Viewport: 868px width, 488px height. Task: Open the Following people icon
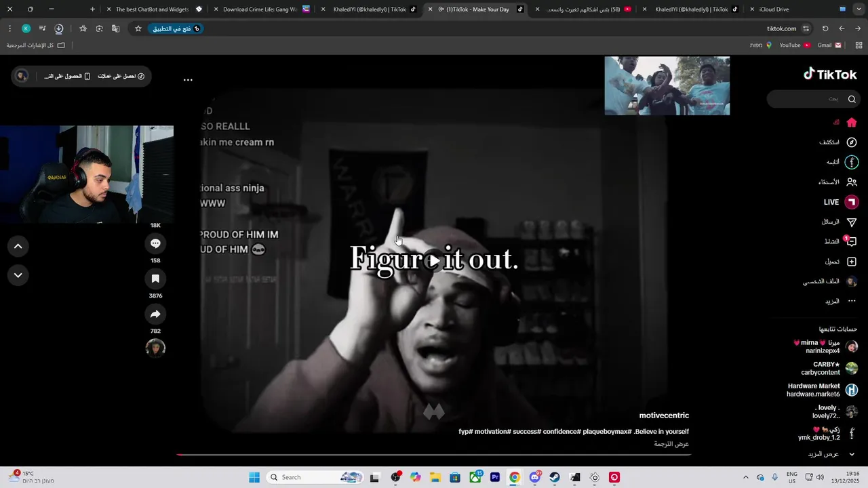(852, 182)
